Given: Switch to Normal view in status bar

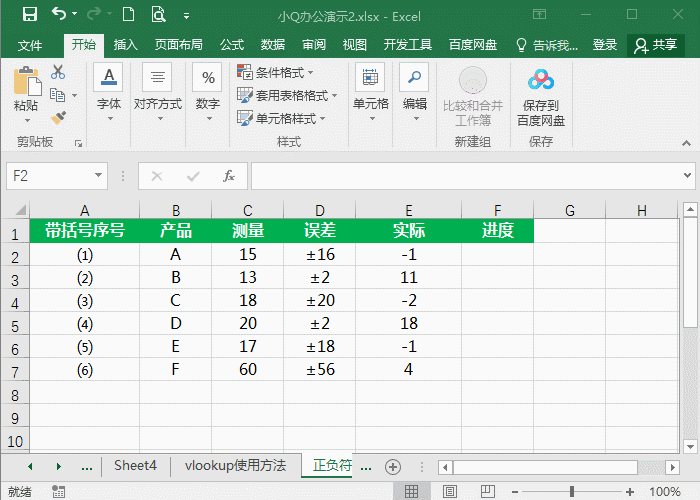Looking at the screenshot, I should point(411,492).
